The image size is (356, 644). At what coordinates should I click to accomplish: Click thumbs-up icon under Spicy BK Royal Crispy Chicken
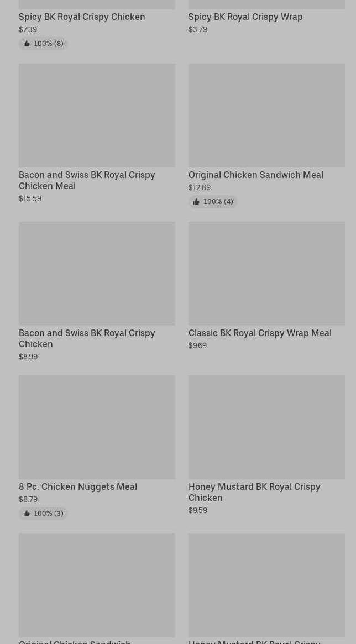(27, 44)
